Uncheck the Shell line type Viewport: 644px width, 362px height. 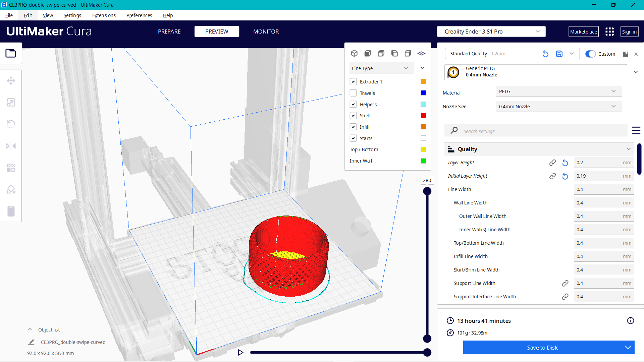click(353, 116)
